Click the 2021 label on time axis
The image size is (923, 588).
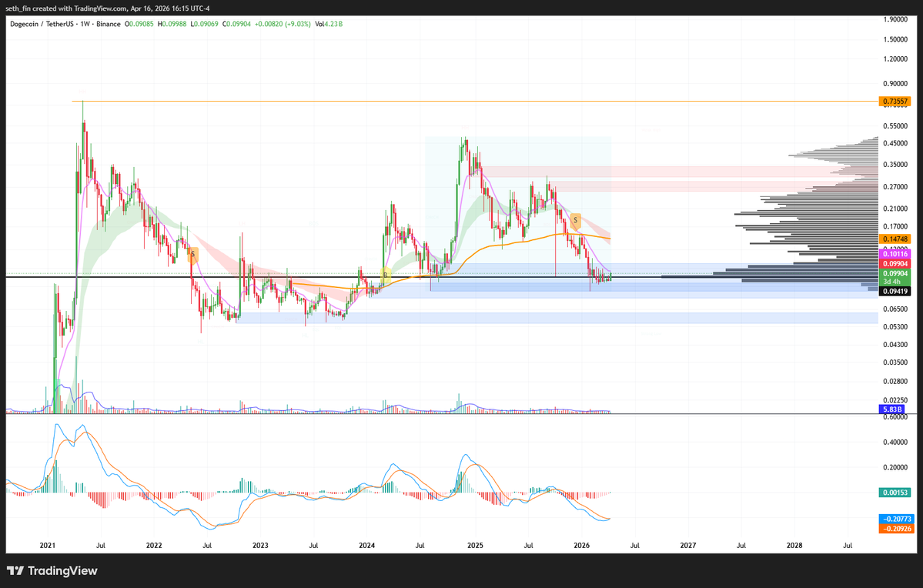pyautogui.click(x=48, y=546)
